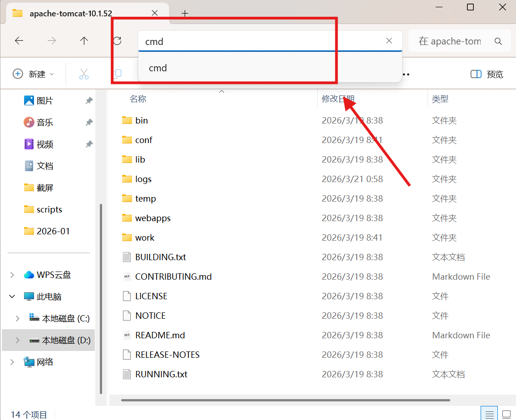
Task: Expand the 网络 tree node
Action: (x=12, y=362)
